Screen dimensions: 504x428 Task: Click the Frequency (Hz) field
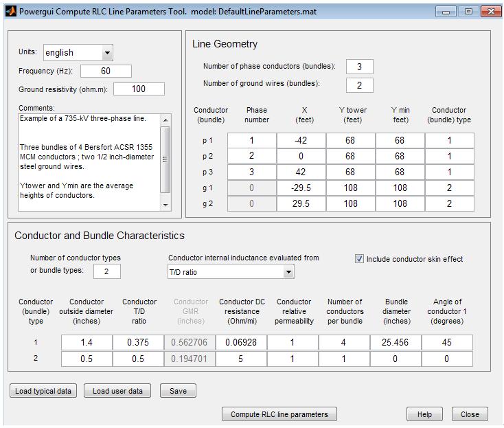(106, 71)
